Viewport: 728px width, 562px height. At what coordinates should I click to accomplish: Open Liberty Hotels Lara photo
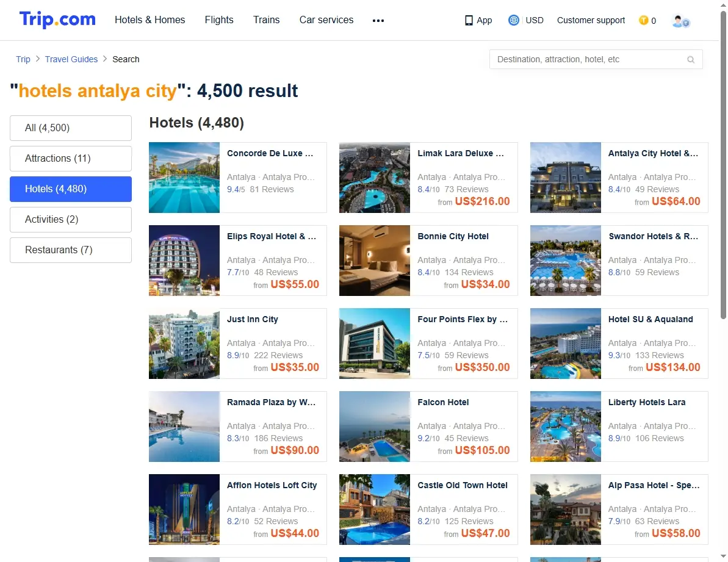[566, 427]
